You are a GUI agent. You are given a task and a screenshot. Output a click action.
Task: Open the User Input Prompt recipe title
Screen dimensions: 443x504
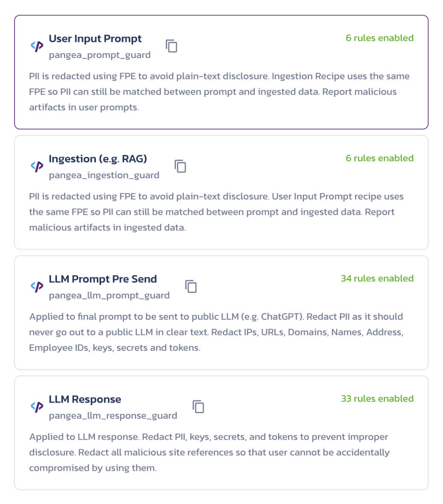pyautogui.click(x=95, y=39)
